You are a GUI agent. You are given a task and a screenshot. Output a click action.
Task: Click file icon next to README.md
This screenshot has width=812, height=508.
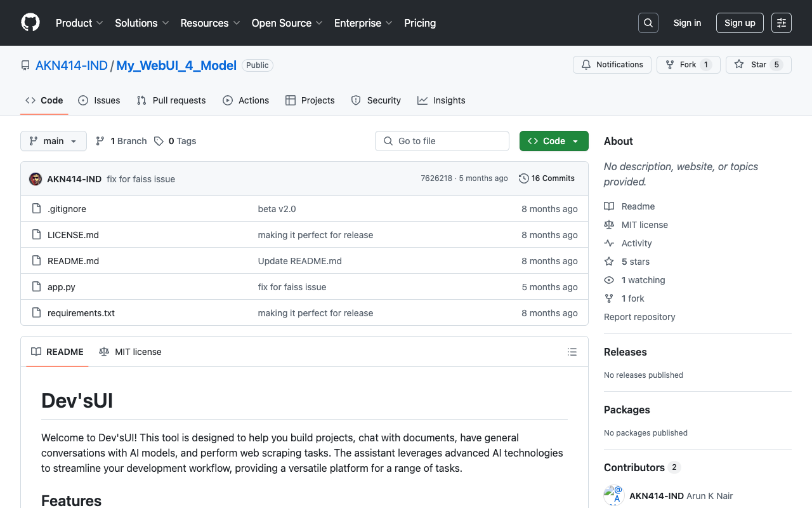tap(37, 261)
